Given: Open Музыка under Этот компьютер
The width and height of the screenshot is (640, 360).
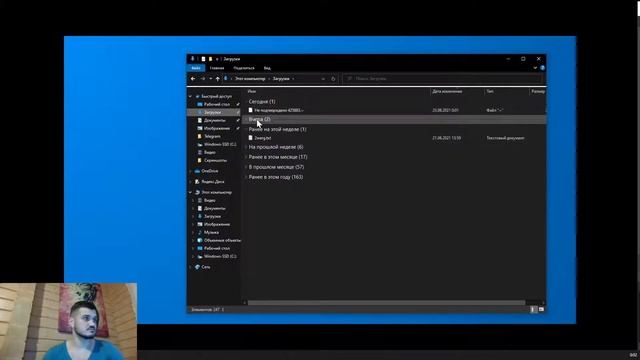Looking at the screenshot, I should [211, 232].
